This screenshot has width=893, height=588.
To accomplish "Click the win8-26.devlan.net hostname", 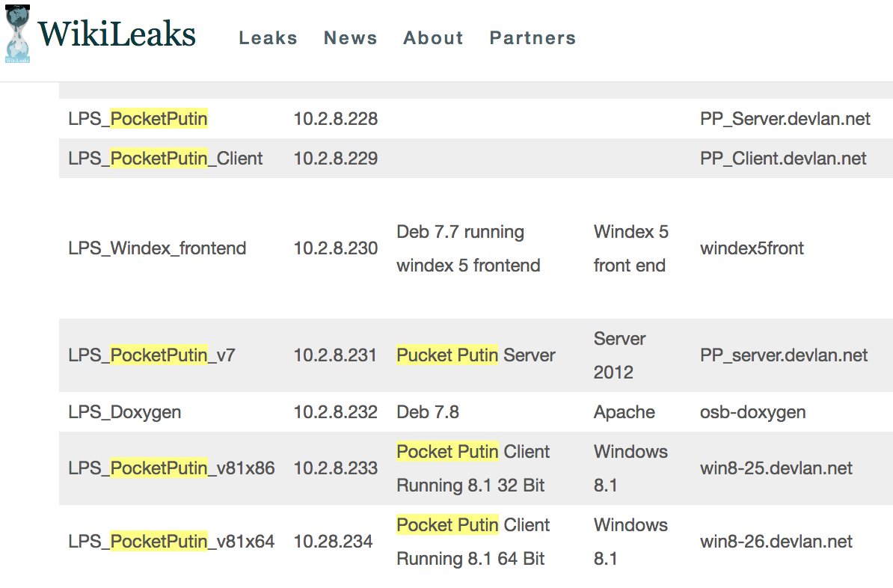I will click(x=776, y=542).
